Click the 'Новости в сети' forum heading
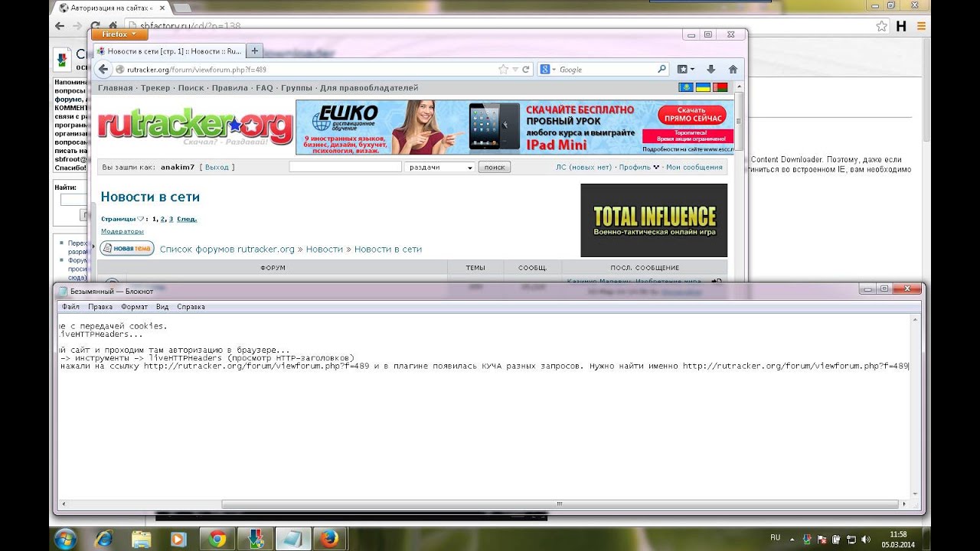The width and height of the screenshot is (980, 551). (150, 197)
